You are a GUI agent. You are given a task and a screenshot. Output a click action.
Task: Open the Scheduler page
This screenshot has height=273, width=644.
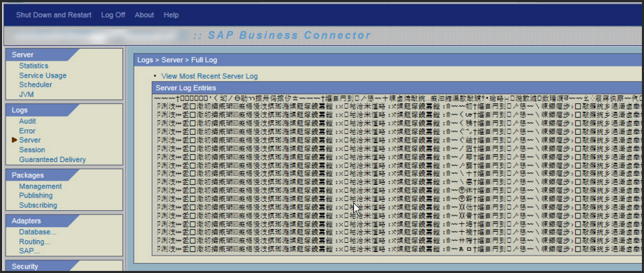point(36,84)
